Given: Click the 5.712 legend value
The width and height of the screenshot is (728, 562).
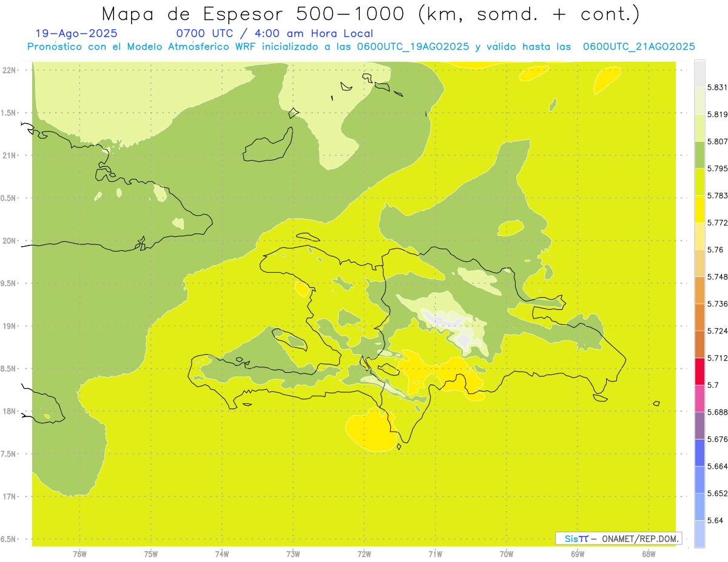Looking at the screenshot, I should point(717,358).
